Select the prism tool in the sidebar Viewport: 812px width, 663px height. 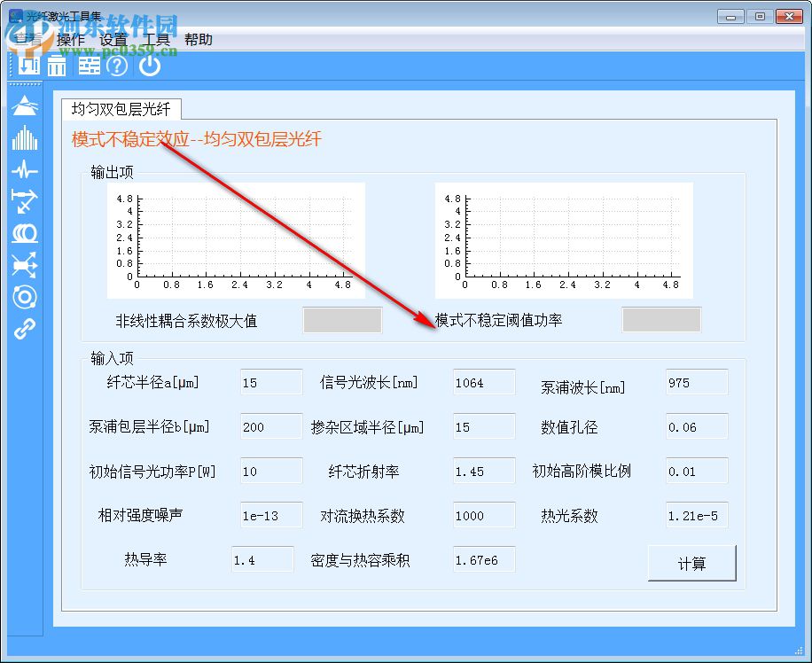[24, 106]
